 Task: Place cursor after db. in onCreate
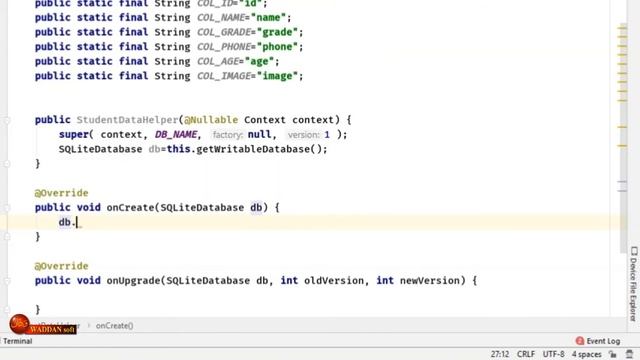(77, 222)
